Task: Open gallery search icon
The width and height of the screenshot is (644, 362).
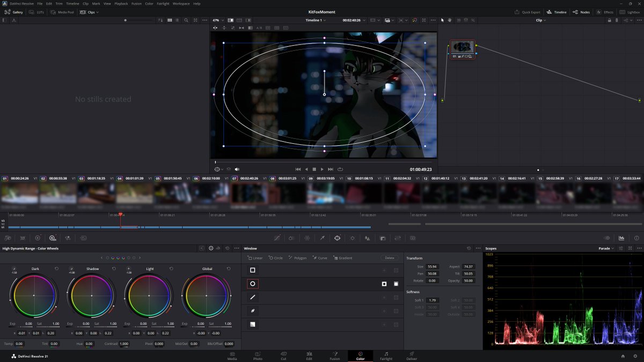Action: (x=186, y=20)
